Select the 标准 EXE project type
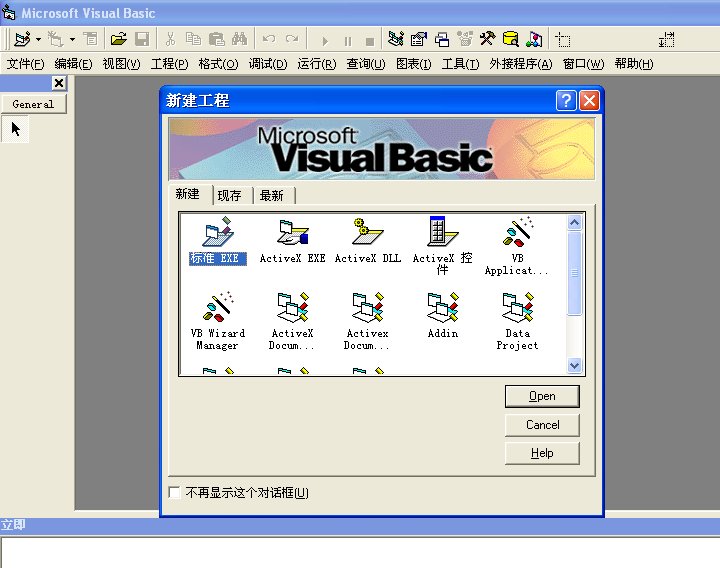This screenshot has height=568, width=720. pyautogui.click(x=218, y=241)
